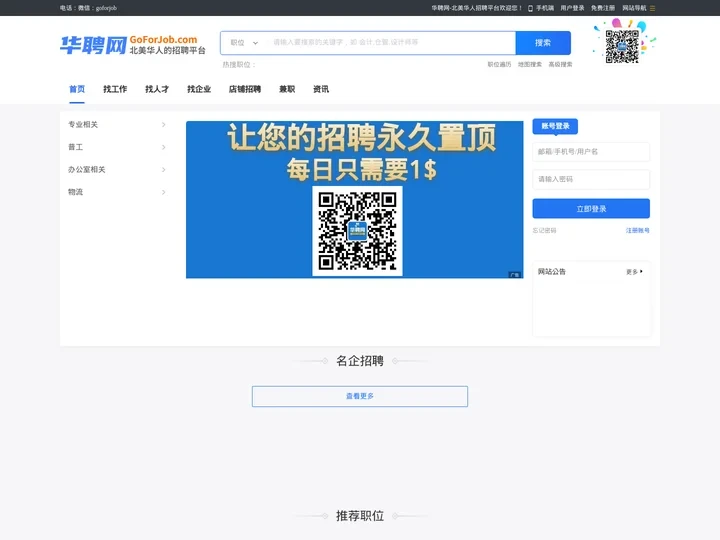The width and height of the screenshot is (720, 540).
Task: Focus the 邮箱/手机号/用户名 input field
Action: tap(591, 152)
